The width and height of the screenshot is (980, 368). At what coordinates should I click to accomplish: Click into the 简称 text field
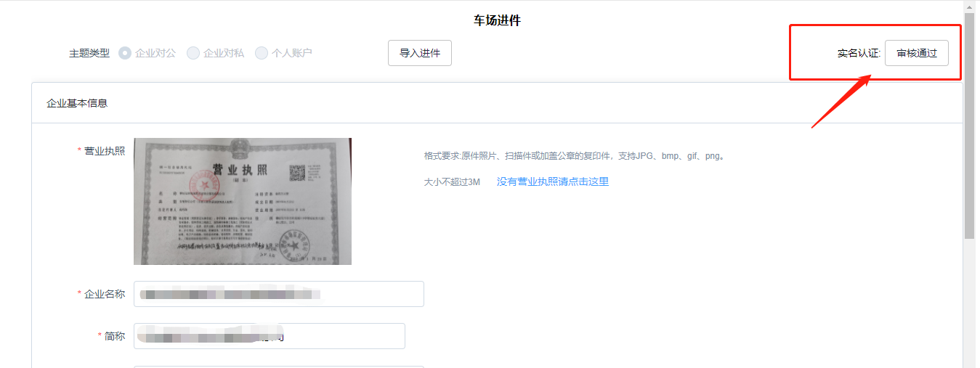pyautogui.click(x=269, y=336)
